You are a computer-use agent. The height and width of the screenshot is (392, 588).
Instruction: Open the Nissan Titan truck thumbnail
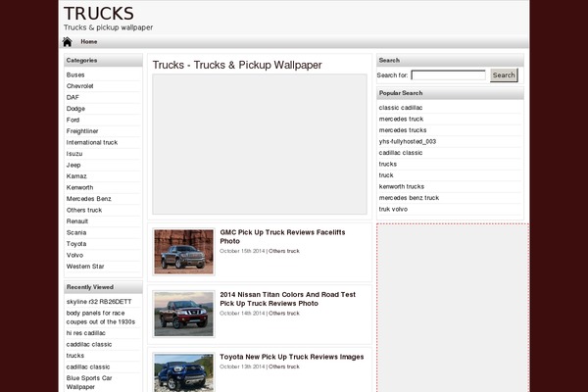click(x=184, y=314)
